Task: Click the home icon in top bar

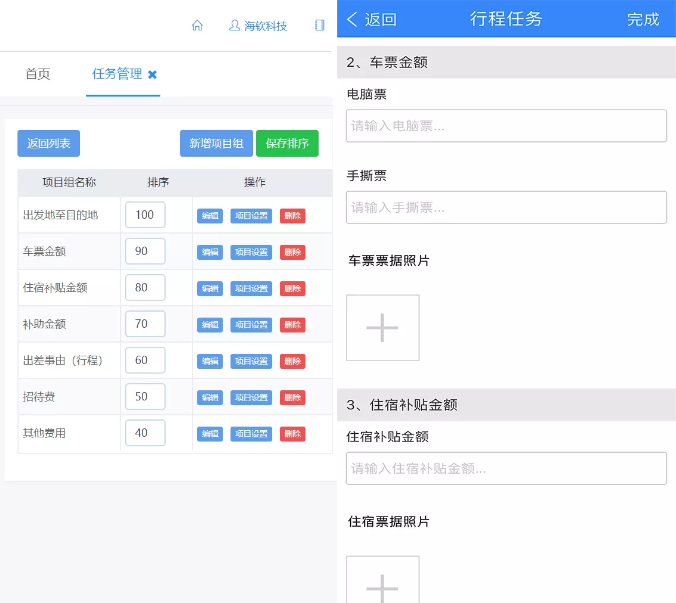Action: pyautogui.click(x=197, y=25)
